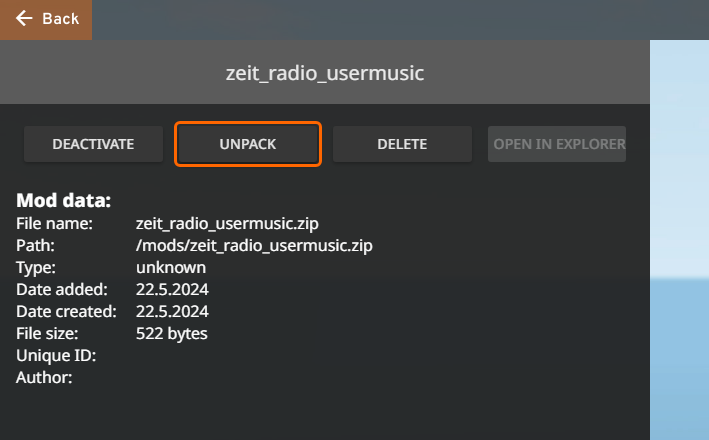Open the mod in Explorer
The width and height of the screenshot is (709, 440).
(x=557, y=144)
